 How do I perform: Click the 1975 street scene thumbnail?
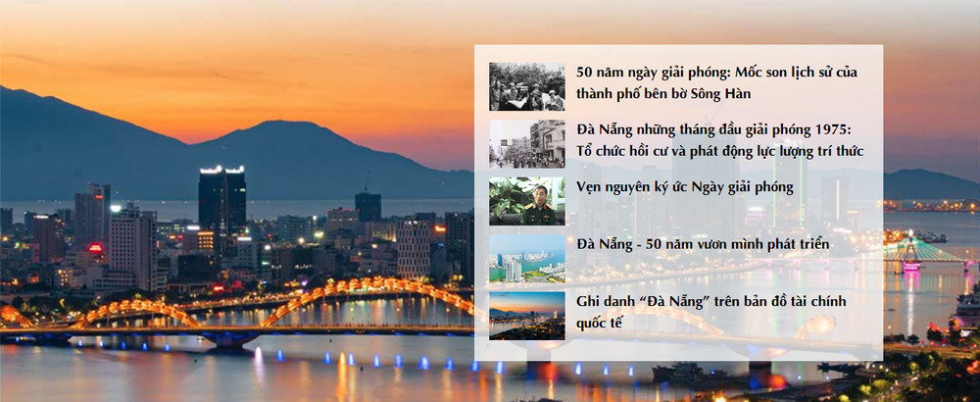(526, 143)
